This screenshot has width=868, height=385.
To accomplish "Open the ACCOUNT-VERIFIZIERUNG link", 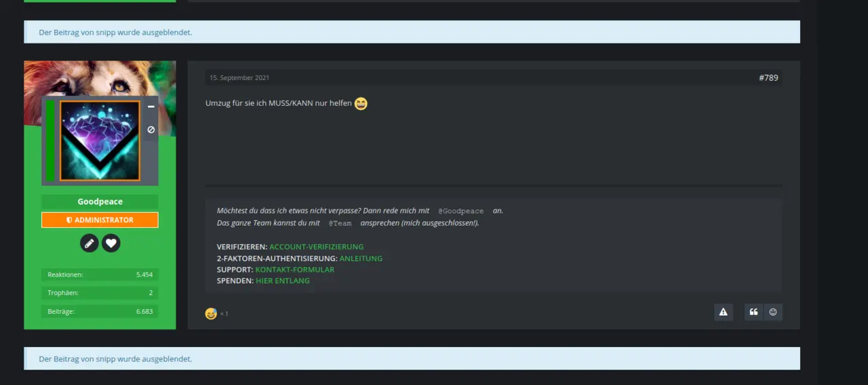I will (x=316, y=247).
